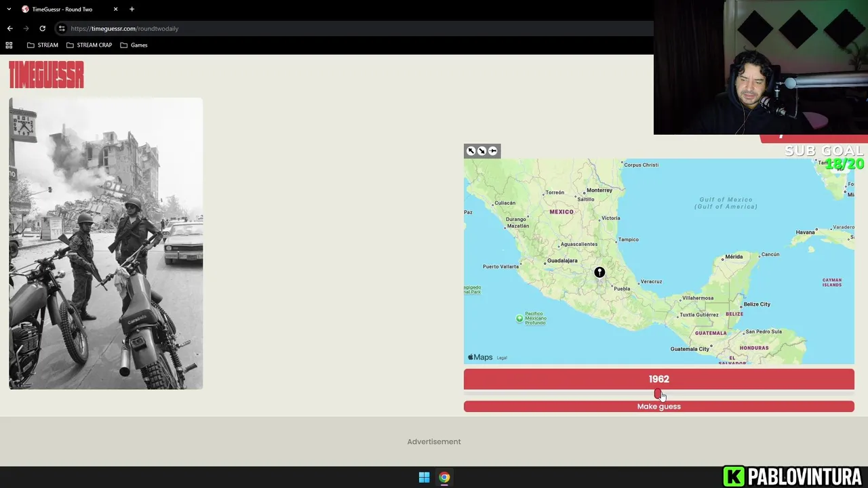This screenshot has height=488, width=868.
Task: Pin the map size with the pushpin icon
Action: point(493,151)
